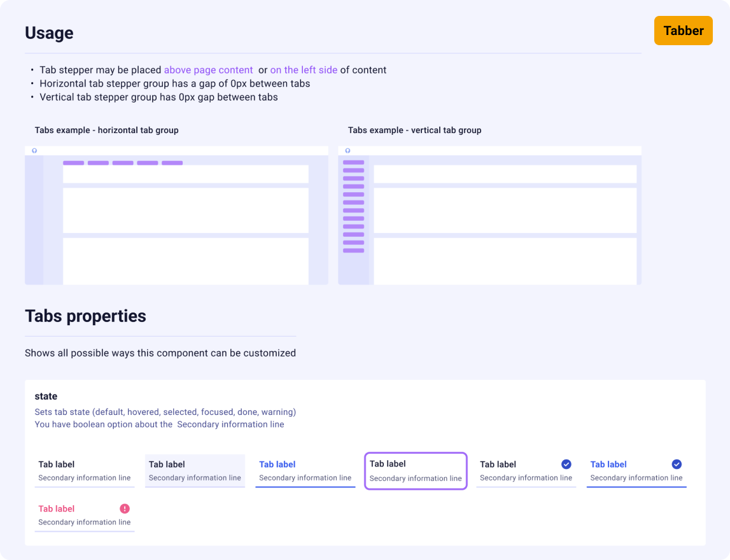Click the top content card in the horizontal example
The width and height of the screenshot is (730, 560).
(185, 174)
